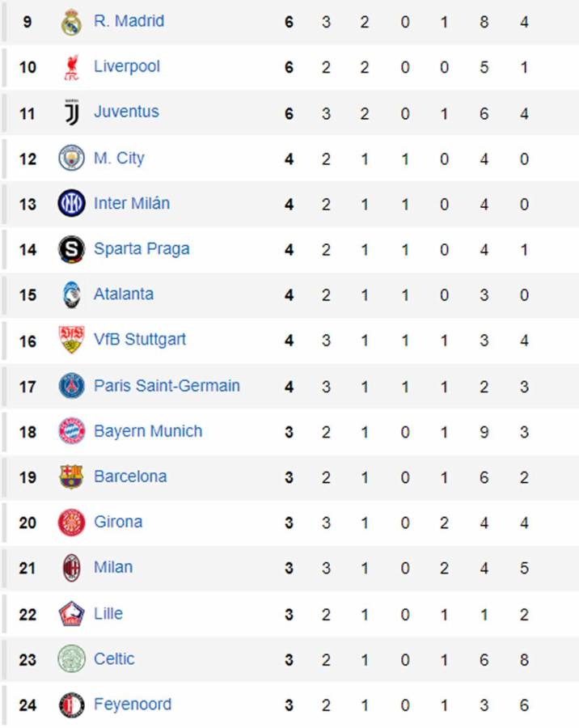Click the points value for Juventus
Image resolution: width=579 pixels, height=728 pixels.
tap(288, 112)
